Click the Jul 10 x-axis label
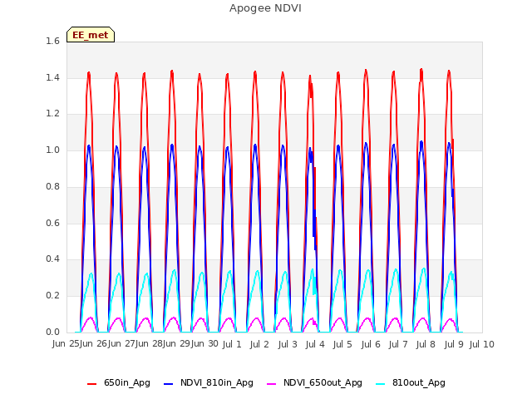Screen dimensions: 532x399 click(x=482, y=344)
